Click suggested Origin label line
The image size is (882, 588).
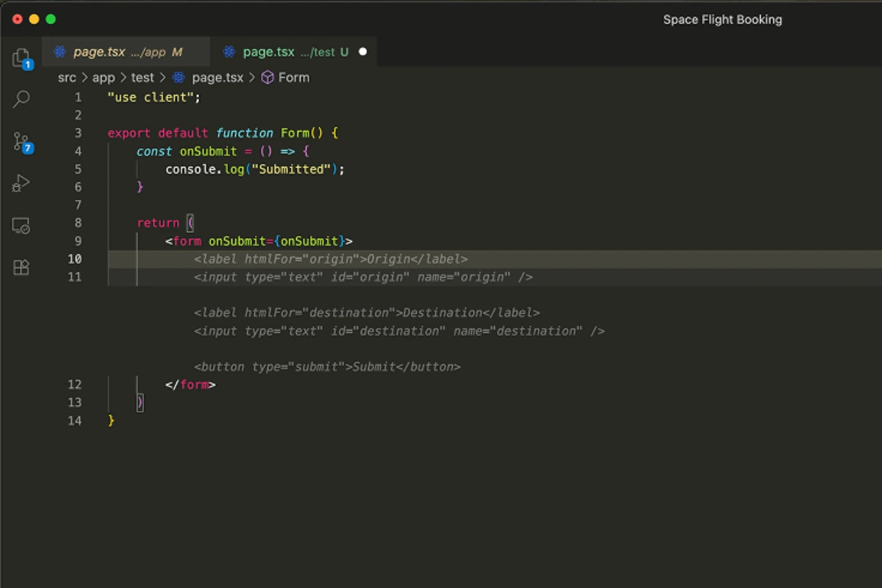(x=331, y=259)
